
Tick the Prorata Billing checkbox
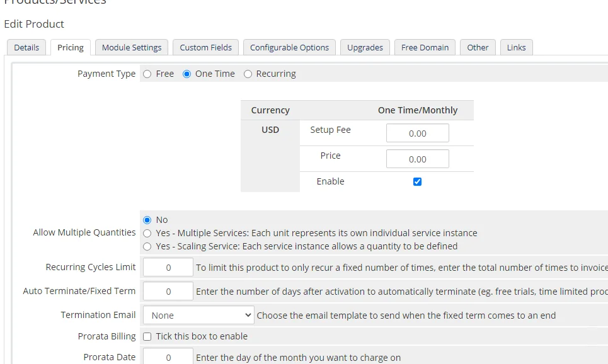coord(147,336)
